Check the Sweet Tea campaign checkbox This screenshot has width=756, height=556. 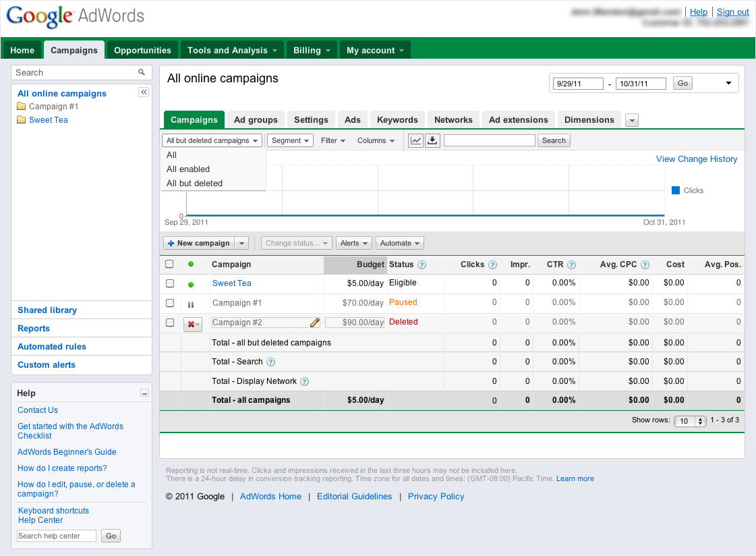(x=170, y=283)
